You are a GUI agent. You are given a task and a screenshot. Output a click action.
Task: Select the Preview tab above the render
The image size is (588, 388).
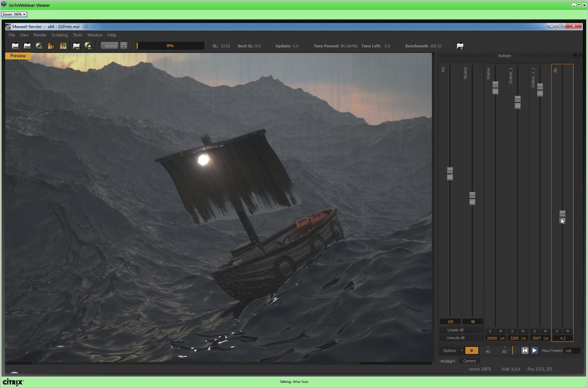tap(18, 56)
